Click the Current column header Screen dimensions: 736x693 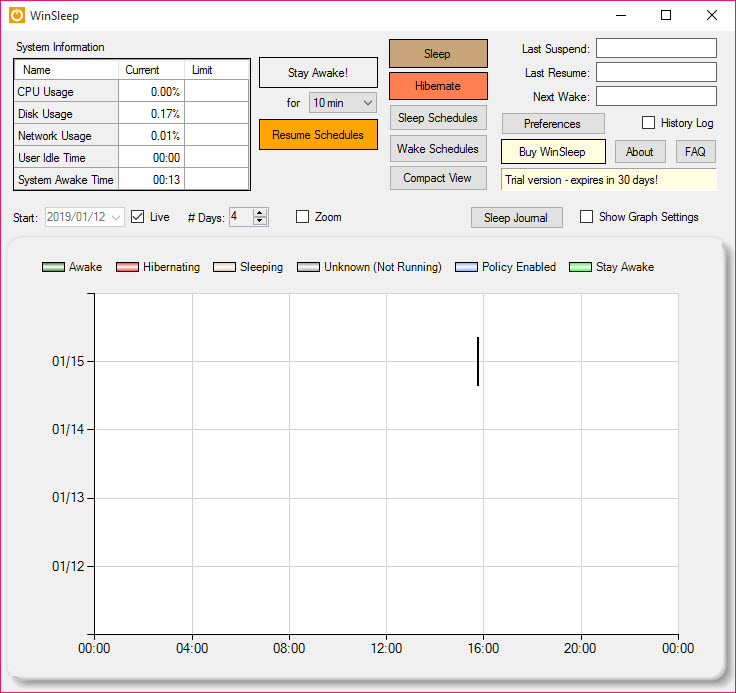[152, 70]
